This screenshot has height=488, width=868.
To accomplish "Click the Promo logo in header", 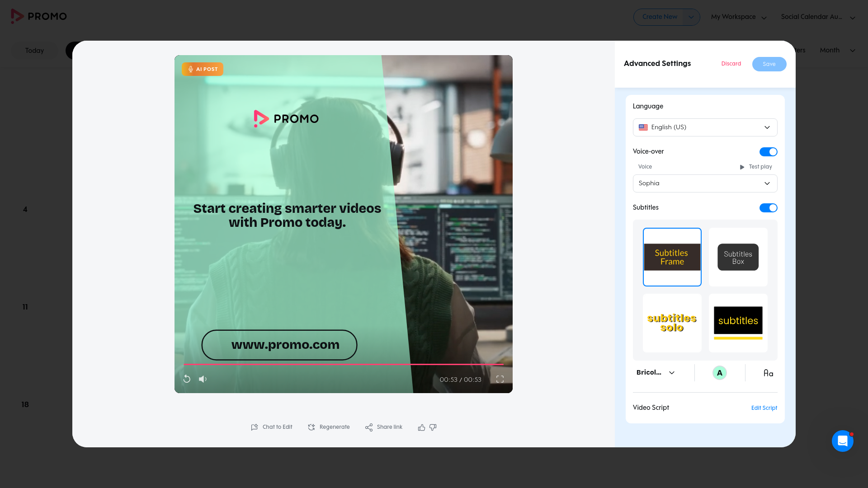I will [39, 16].
